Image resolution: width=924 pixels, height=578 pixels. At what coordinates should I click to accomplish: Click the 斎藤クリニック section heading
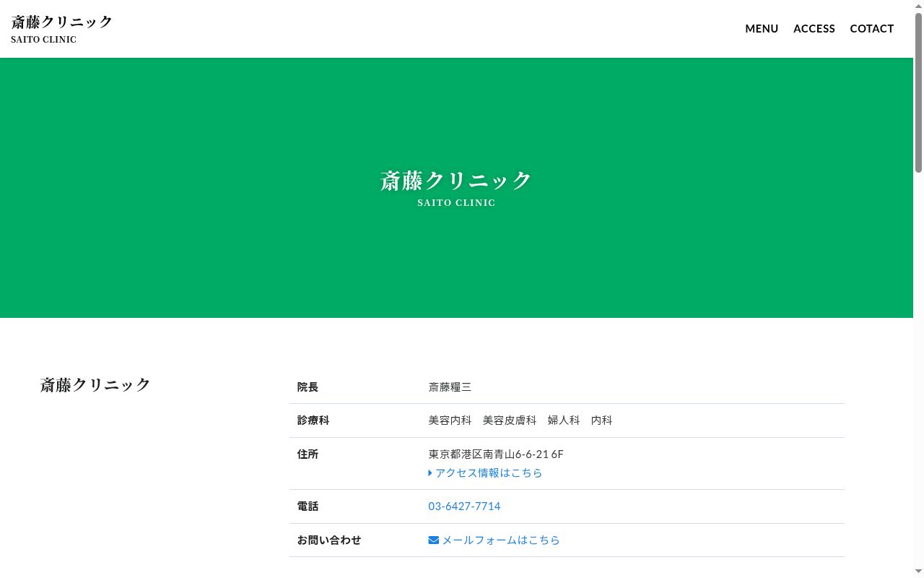(x=95, y=384)
